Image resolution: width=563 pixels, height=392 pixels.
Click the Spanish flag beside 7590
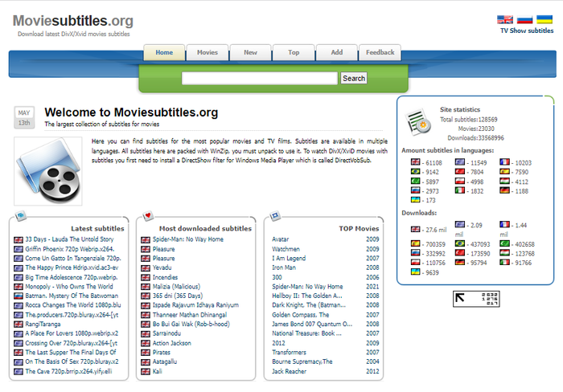pyautogui.click(x=504, y=171)
